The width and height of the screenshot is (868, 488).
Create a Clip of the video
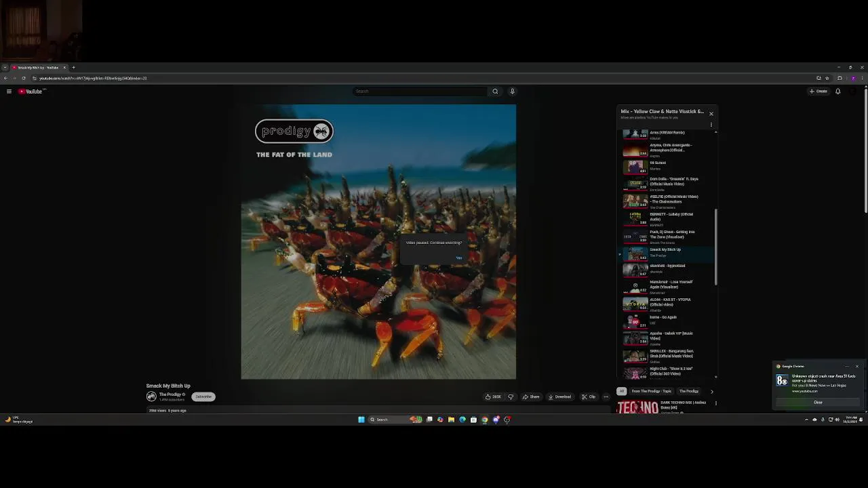coord(589,397)
